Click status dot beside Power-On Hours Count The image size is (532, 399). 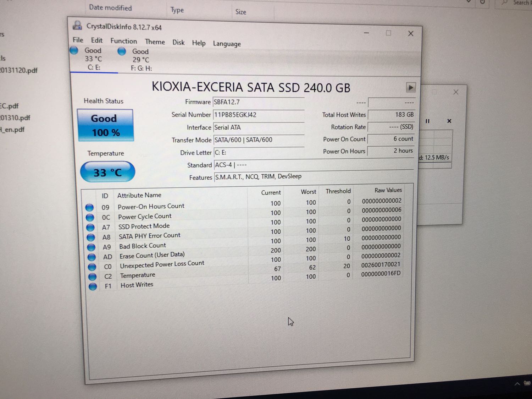click(90, 207)
